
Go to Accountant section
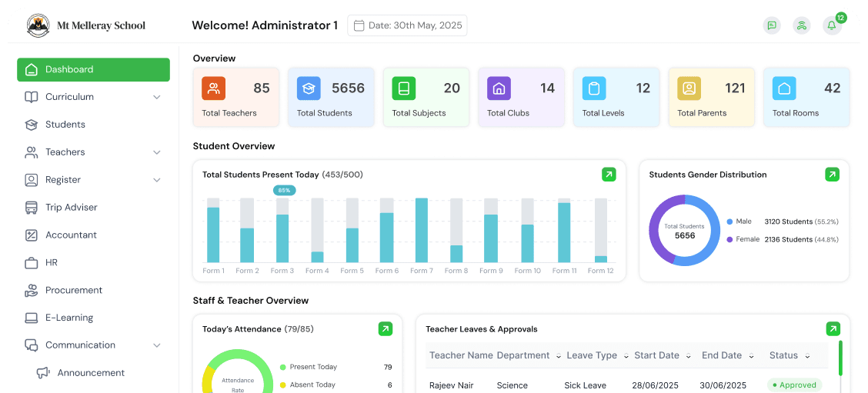click(71, 235)
